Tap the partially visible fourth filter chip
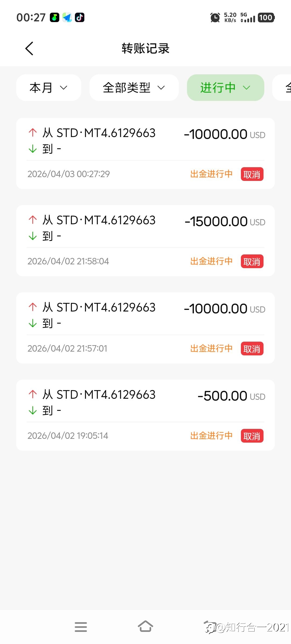 [283, 88]
